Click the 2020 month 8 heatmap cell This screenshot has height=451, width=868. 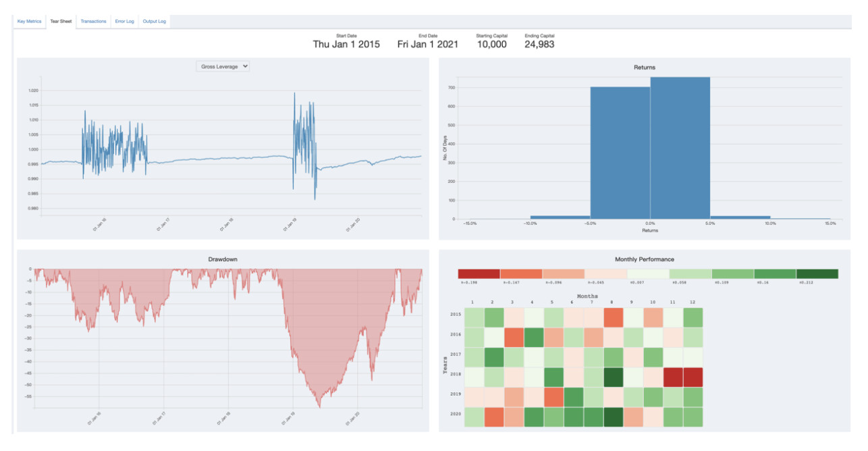(x=613, y=417)
